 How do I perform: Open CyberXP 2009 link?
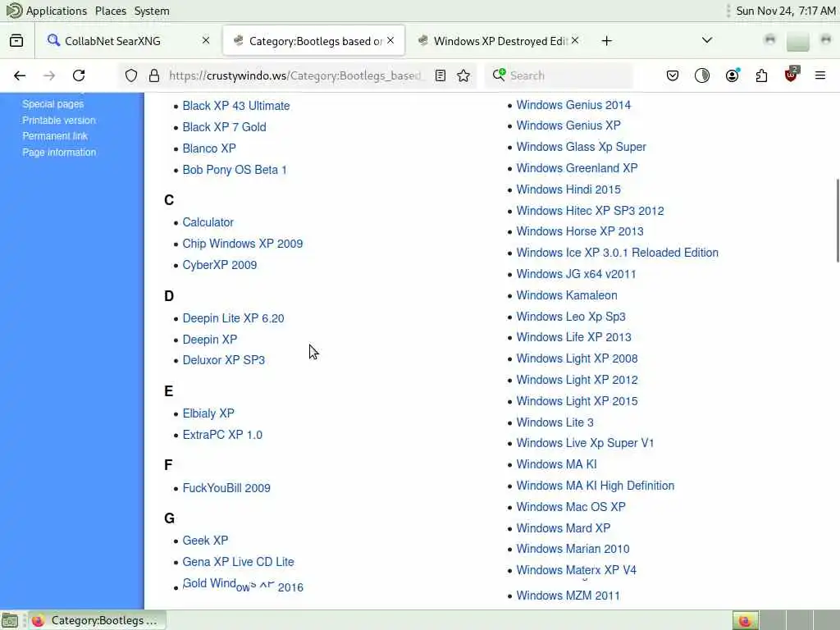[x=220, y=265]
